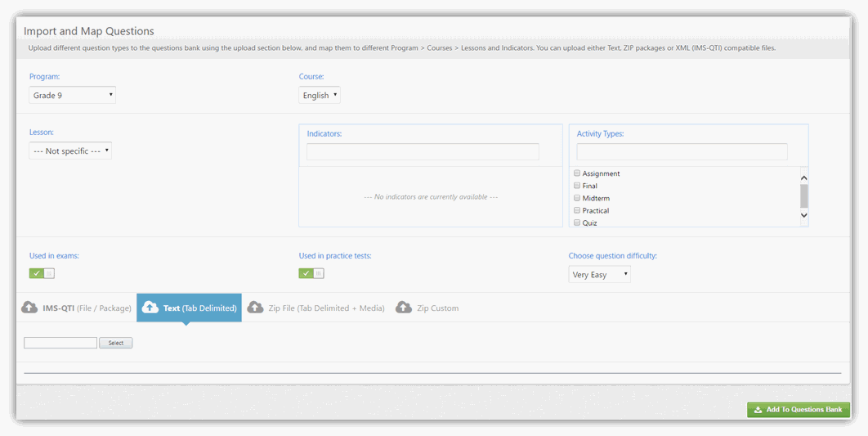Click download icon on Add To Questions Bank
This screenshot has width=868, height=436.
(758, 410)
